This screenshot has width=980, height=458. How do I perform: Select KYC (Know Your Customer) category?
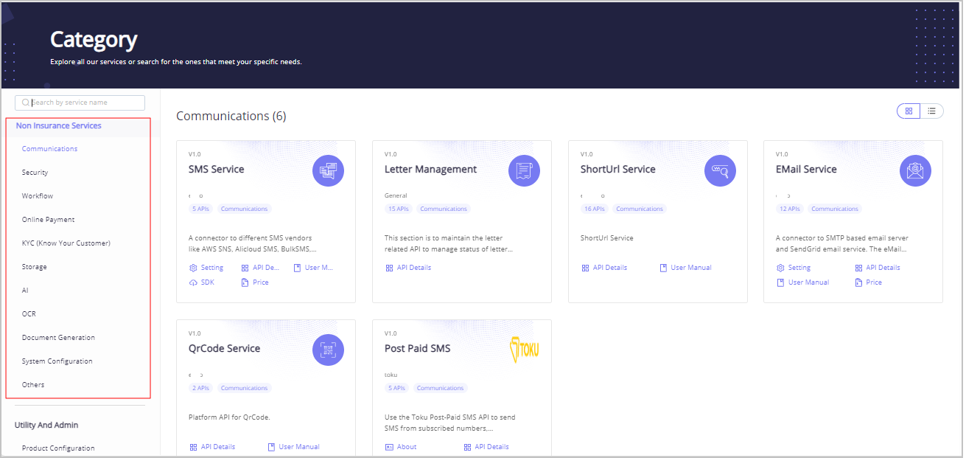point(66,243)
